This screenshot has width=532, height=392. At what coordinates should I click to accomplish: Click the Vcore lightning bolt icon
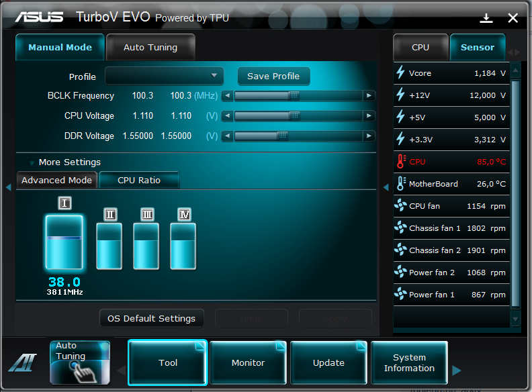(x=401, y=72)
